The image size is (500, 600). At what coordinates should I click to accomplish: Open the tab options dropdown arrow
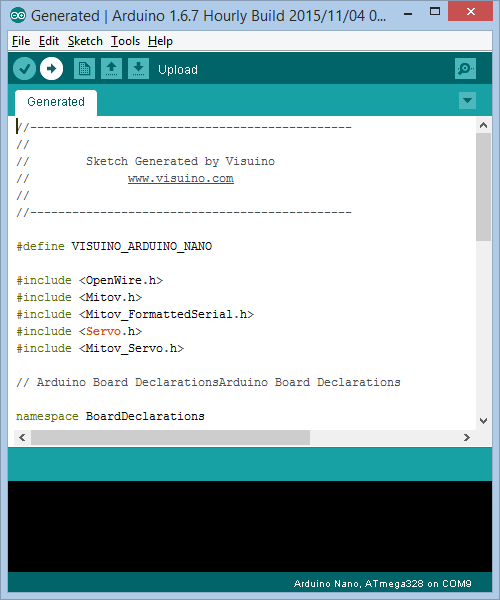click(x=467, y=101)
